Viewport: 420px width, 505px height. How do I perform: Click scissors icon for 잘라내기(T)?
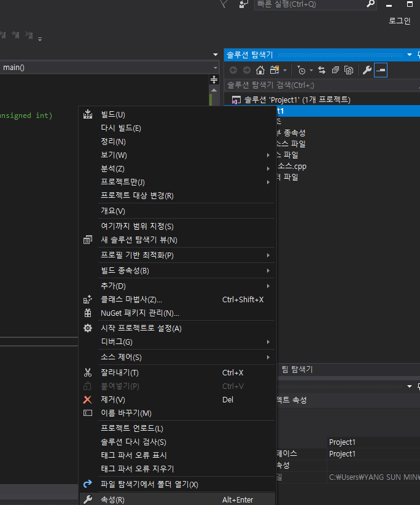click(x=88, y=373)
